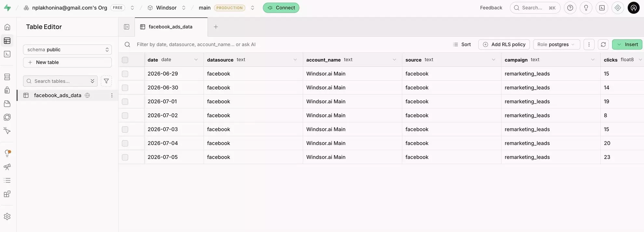Open the Storage sidebar icon

point(7,104)
